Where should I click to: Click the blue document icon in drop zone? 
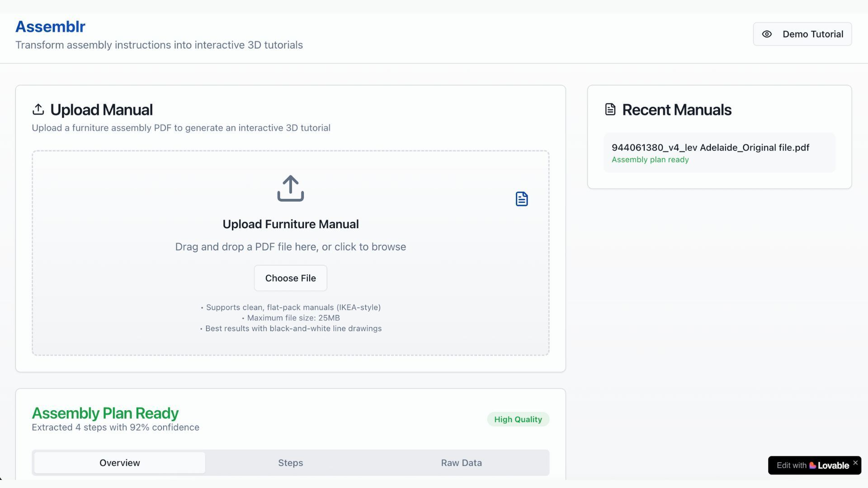522,199
